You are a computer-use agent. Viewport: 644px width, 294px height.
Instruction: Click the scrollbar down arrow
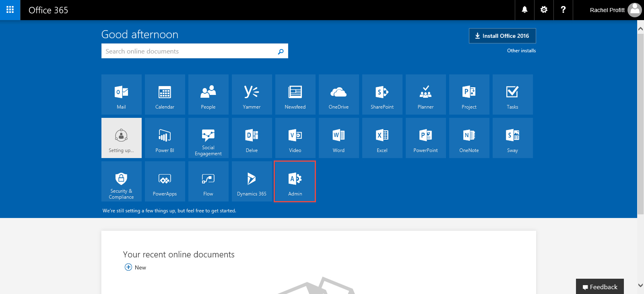coord(640,286)
